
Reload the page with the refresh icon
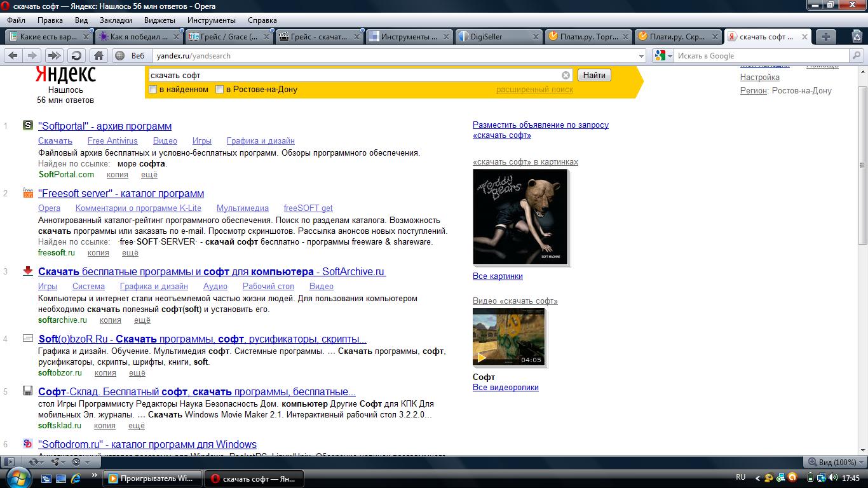76,55
